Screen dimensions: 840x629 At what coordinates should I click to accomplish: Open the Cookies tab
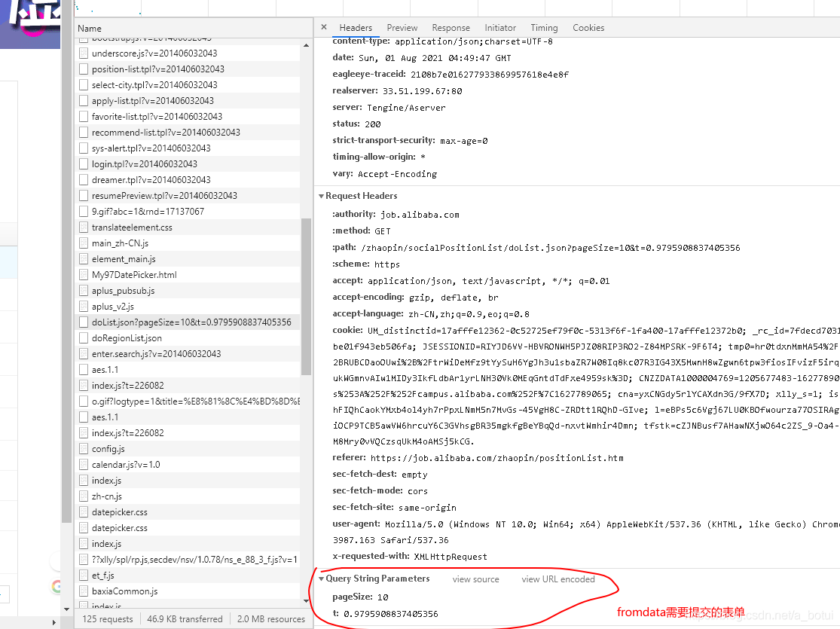(x=588, y=28)
